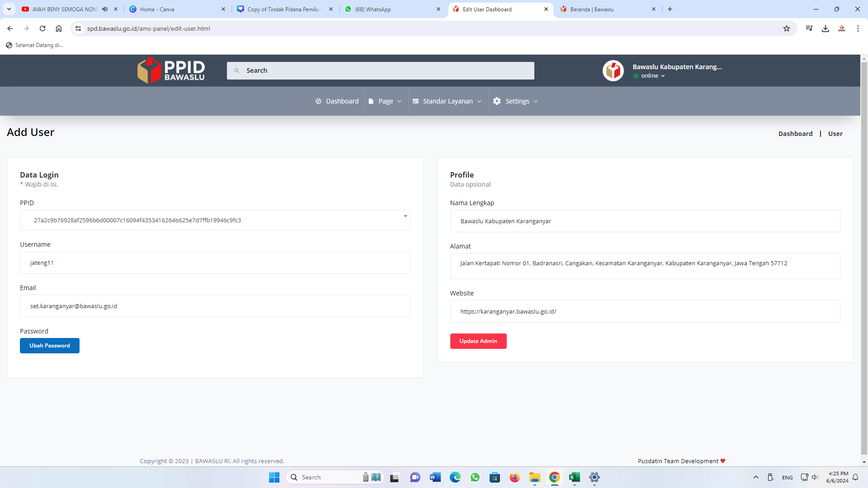Click the Settings gear icon in navbar
The height and width of the screenshot is (488, 868).
(x=497, y=101)
